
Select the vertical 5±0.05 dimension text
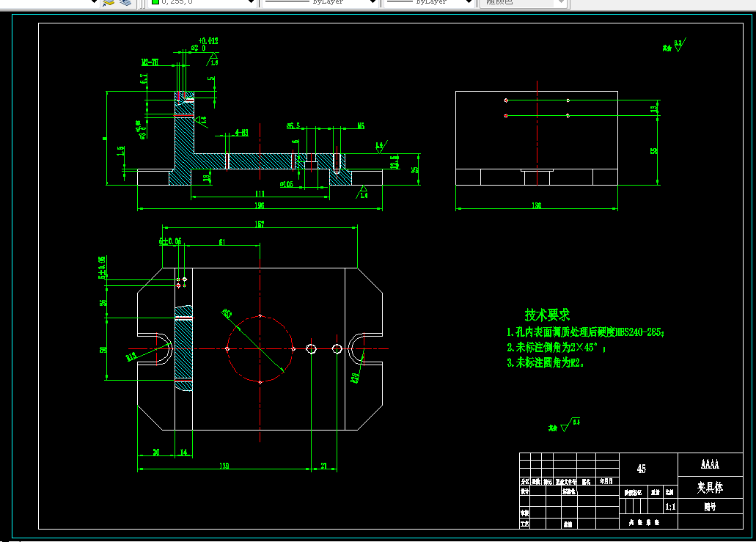tap(102, 268)
